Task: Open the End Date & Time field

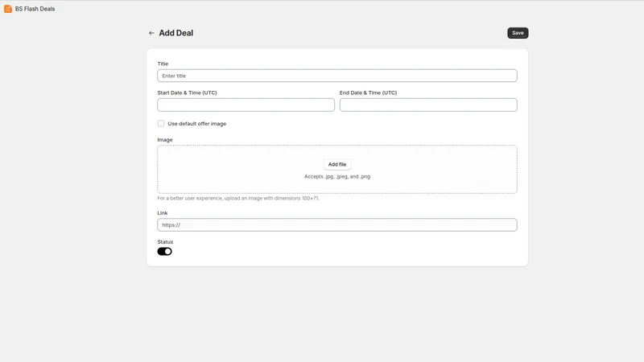Action: pyautogui.click(x=428, y=105)
